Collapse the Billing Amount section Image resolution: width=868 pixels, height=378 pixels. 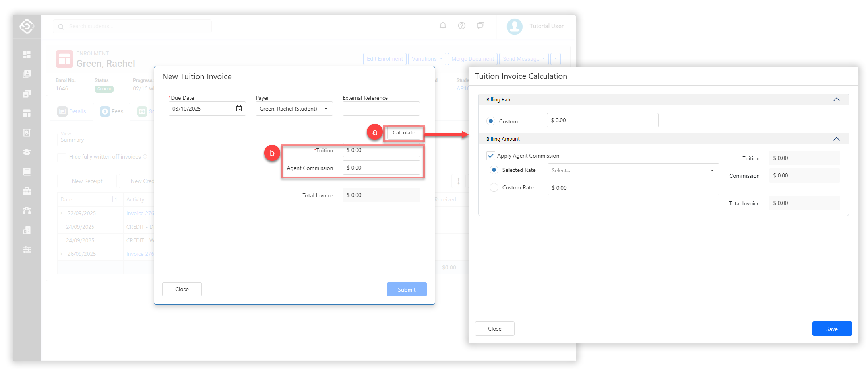coord(836,139)
